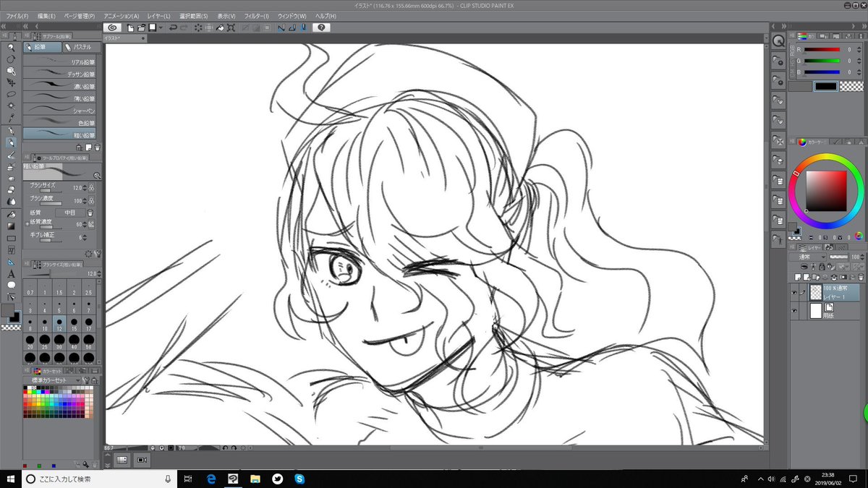Open the ファイル(F) menu
Image resolution: width=868 pixels, height=488 pixels.
click(x=17, y=16)
